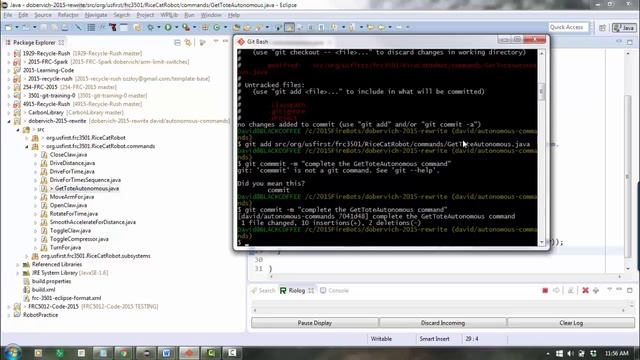This screenshot has height=360, width=640.
Task: Collapse the src folder node
Action: coord(18,129)
